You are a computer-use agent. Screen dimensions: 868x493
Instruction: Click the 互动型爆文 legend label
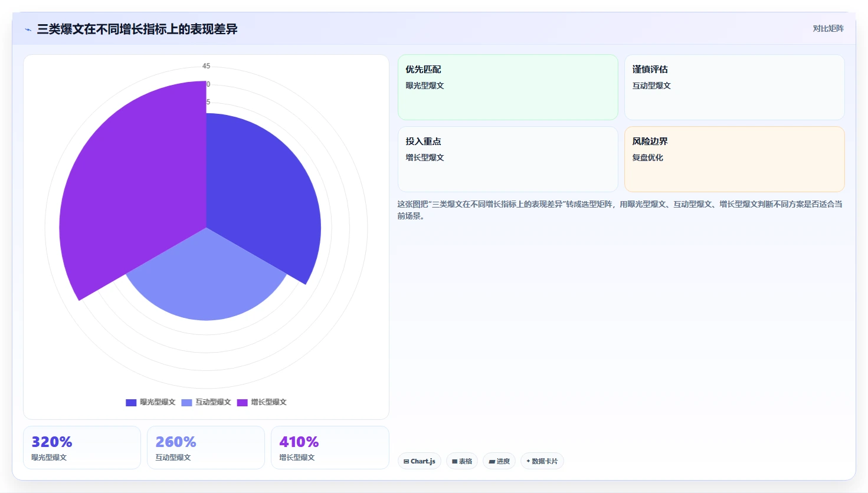213,402
